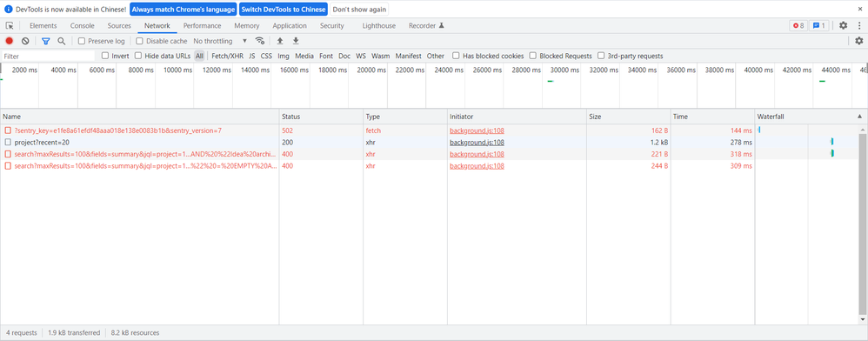Screen dimensions: 868x341
Task: Click the Filter text input
Action: coord(48,56)
